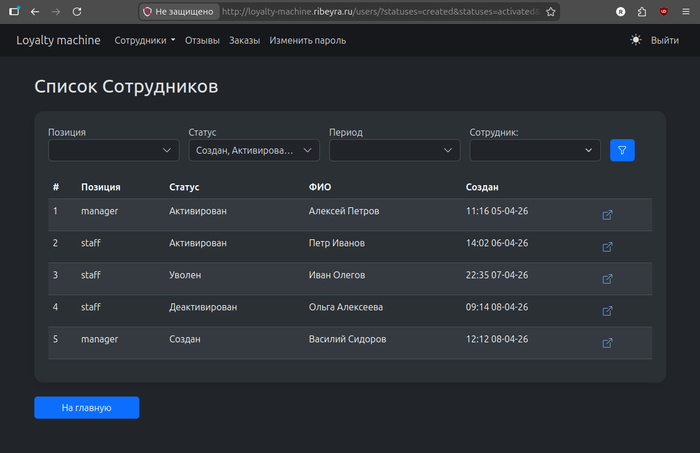Go to Отзывы in navbar
The width and height of the screenshot is (700, 453).
click(x=203, y=40)
